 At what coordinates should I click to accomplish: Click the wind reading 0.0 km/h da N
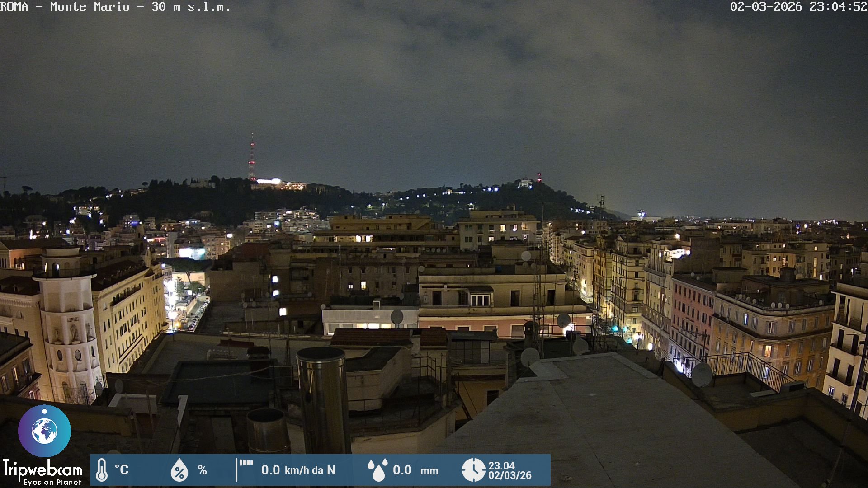pos(298,470)
